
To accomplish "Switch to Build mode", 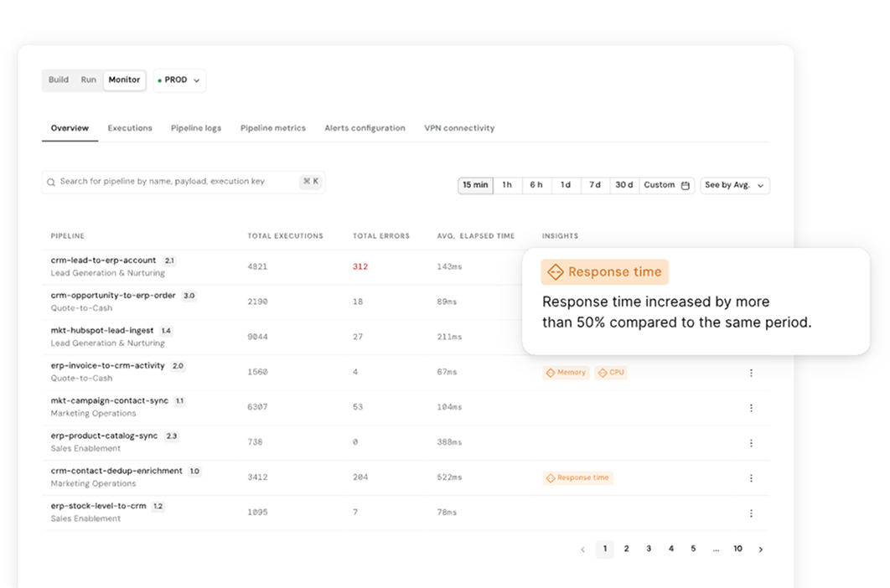I will pos(59,80).
